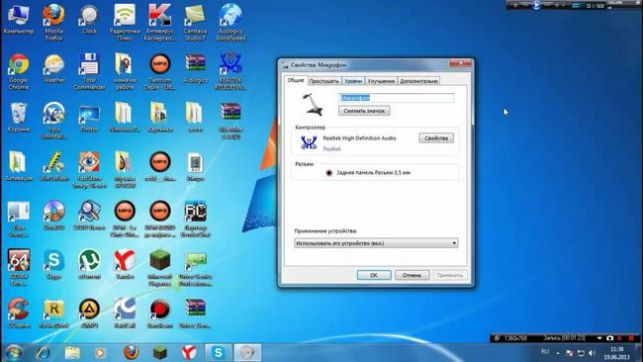Click the volume speaker tray icon
The image size is (643, 362).
click(592, 353)
